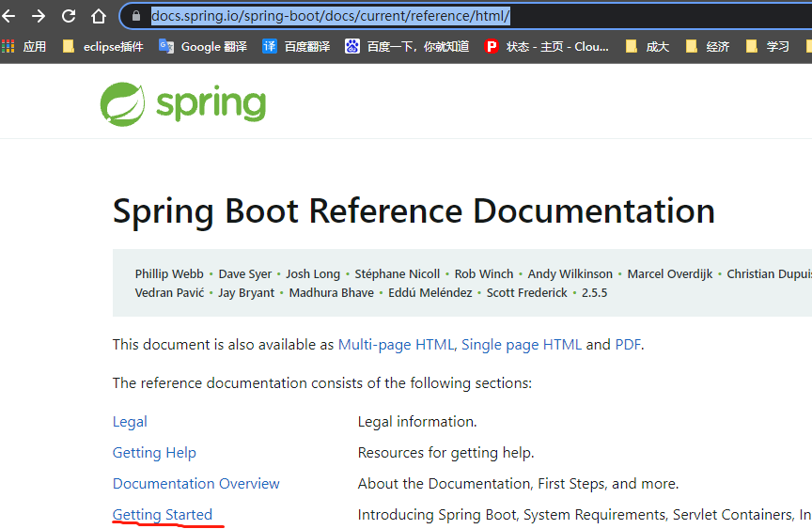Open the Legal section link
Screen dimensions: 812x529
click(130, 422)
